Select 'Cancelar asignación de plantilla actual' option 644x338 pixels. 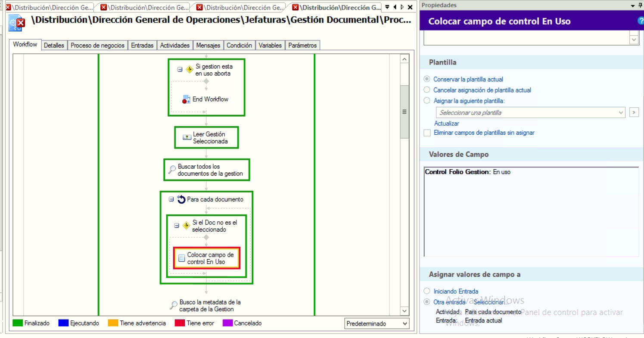click(427, 90)
